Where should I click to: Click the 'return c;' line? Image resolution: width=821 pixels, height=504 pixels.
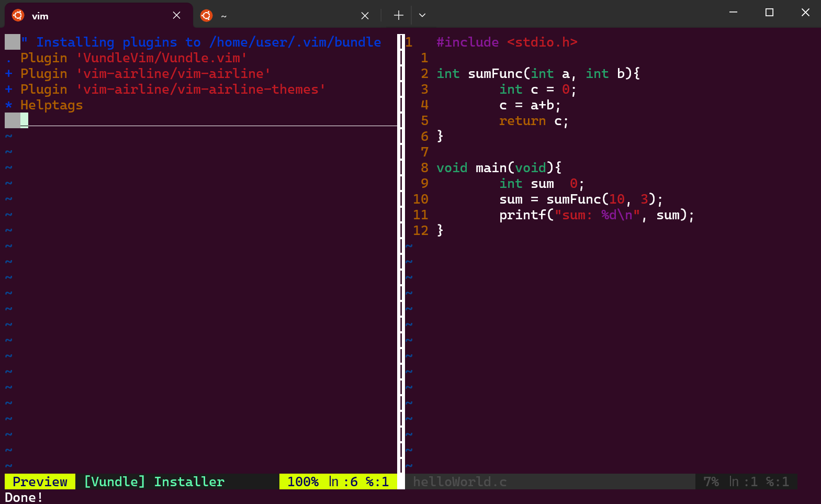click(x=534, y=120)
